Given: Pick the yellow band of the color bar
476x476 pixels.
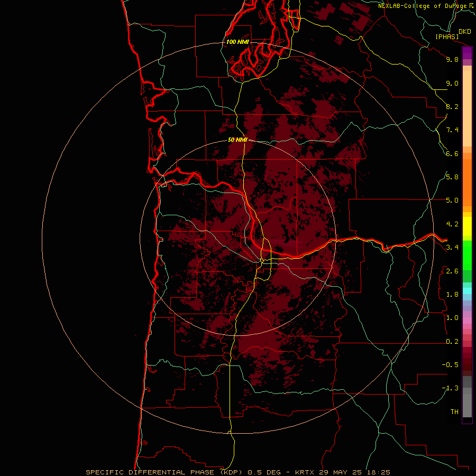Looking at the screenshot, I should click(467, 226).
